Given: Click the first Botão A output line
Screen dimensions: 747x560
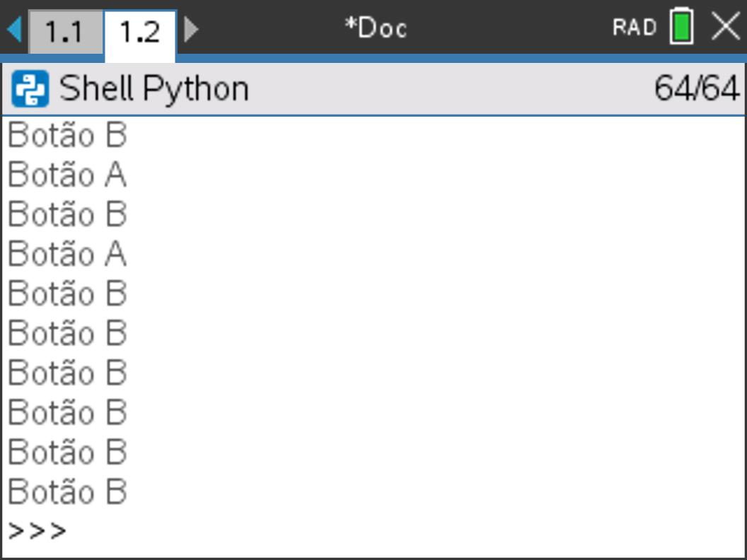Looking at the screenshot, I should coord(67,174).
